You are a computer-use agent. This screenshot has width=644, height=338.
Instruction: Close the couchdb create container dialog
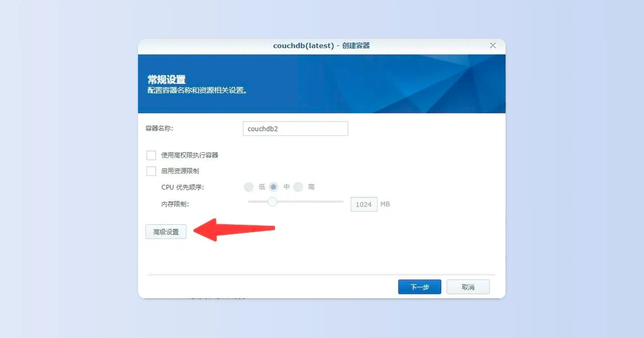click(493, 45)
